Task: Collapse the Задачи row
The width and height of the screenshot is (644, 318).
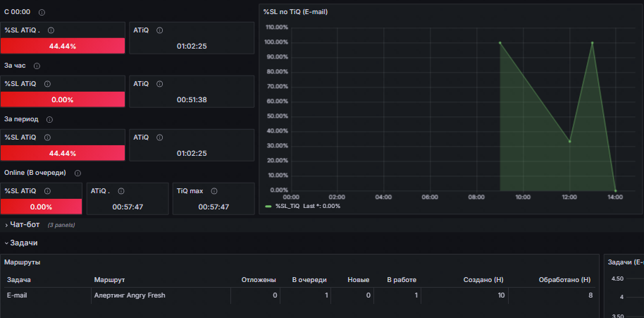Action: coord(23,243)
